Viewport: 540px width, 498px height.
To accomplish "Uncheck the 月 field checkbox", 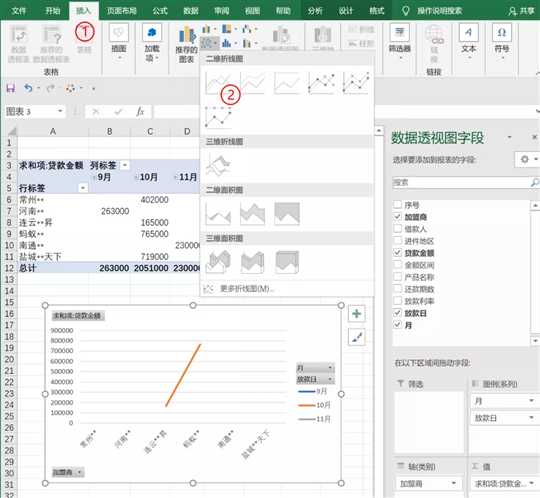I will 397,325.
